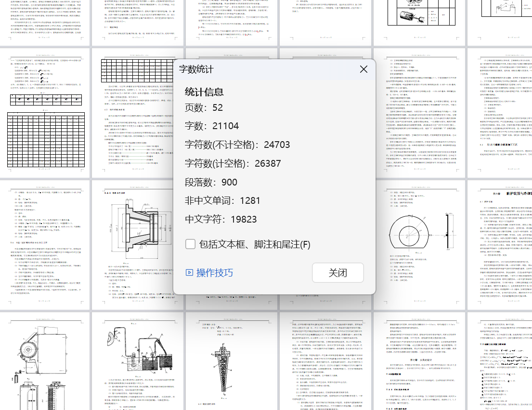Image resolution: width=532 pixels, height=410 pixels.
Task: Open the page with the coolant tank schematic
Action: pyautogui.click(x=138, y=361)
